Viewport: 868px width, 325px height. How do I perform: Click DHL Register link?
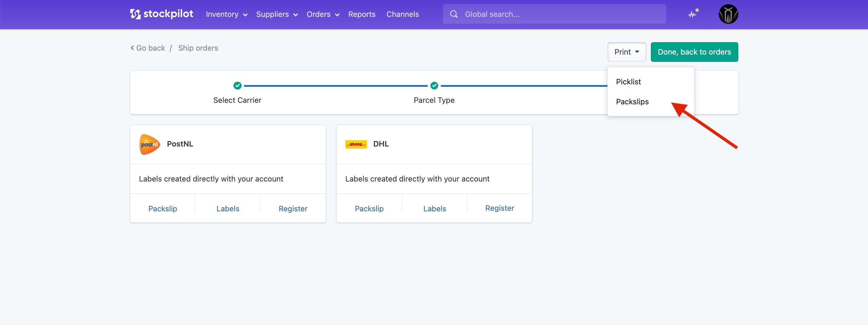[x=499, y=208]
